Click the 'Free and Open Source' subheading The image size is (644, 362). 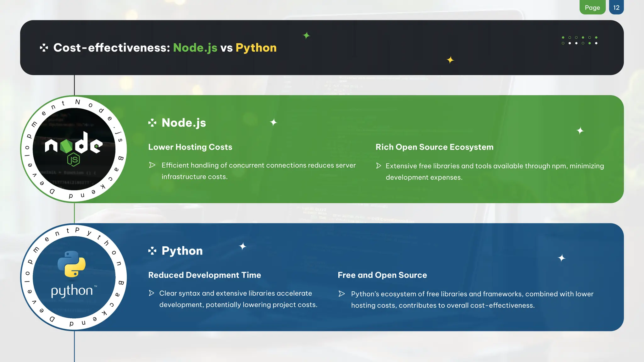click(x=382, y=275)
